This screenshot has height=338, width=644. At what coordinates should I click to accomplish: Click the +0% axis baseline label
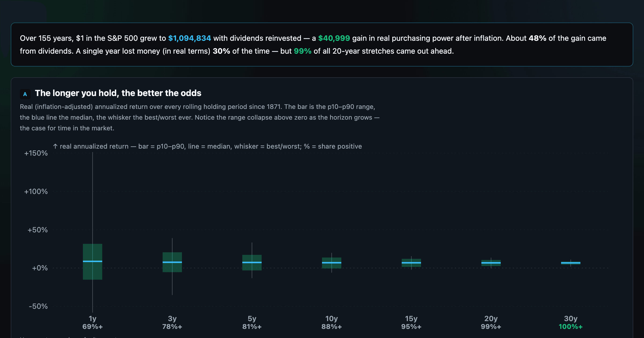(x=40, y=268)
